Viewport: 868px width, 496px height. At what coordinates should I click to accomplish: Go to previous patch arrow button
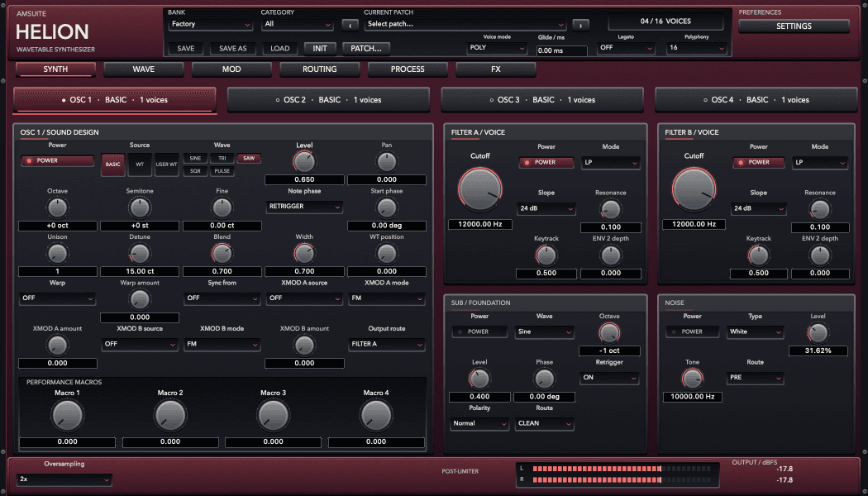click(350, 25)
